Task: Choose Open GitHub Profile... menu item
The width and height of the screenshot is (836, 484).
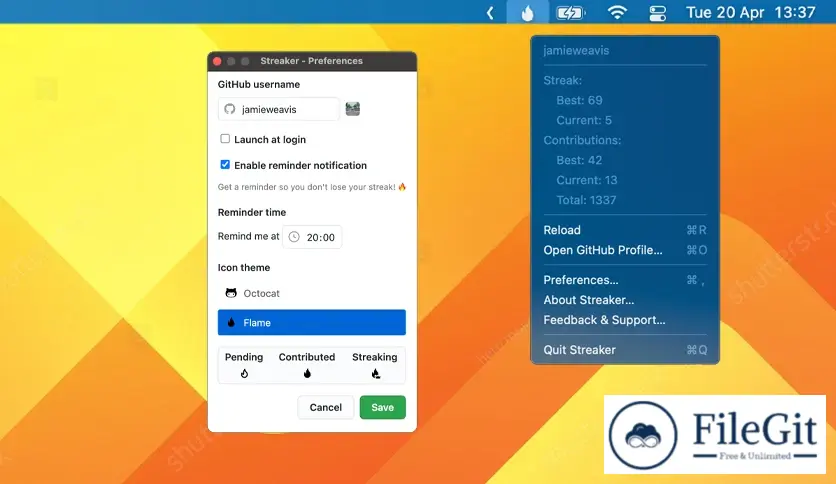Action: tap(625, 250)
